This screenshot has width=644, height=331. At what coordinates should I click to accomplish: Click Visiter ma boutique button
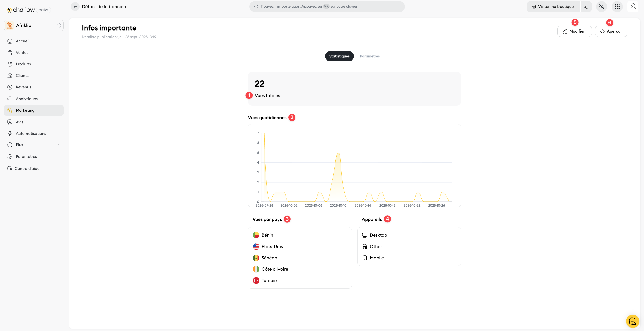tap(553, 7)
